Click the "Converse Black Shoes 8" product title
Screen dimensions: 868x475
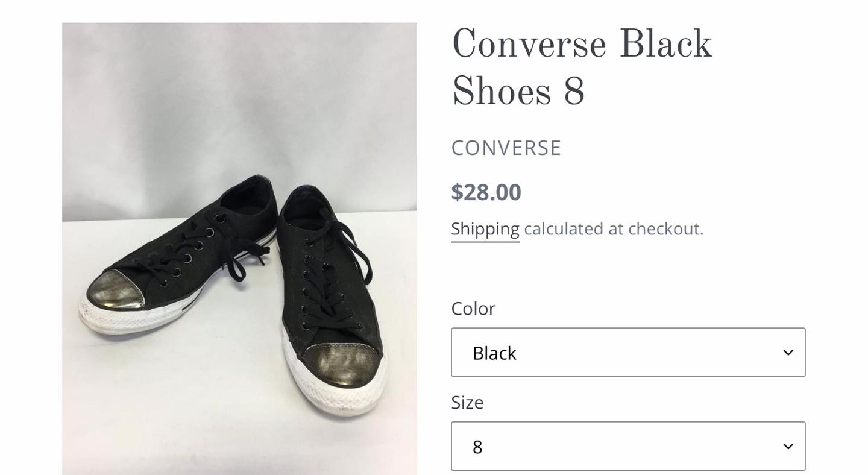[x=581, y=68]
